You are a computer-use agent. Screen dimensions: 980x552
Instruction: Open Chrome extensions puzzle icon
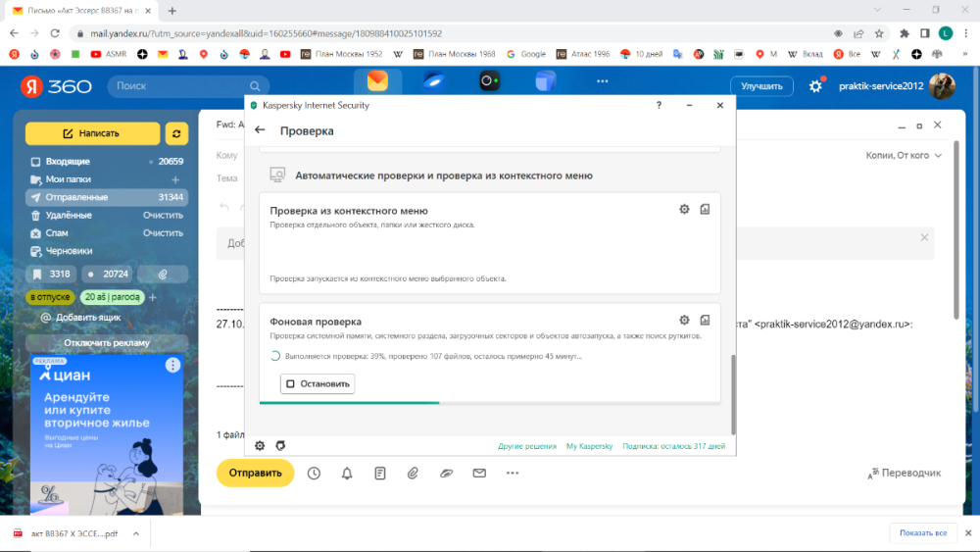pyautogui.click(x=905, y=33)
